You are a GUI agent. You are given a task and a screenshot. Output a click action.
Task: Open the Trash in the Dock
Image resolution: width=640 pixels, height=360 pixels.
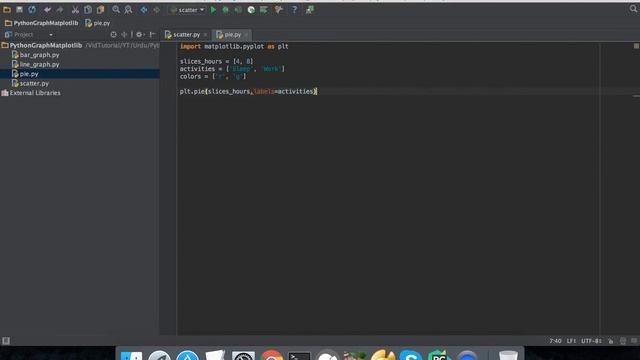pos(508,355)
